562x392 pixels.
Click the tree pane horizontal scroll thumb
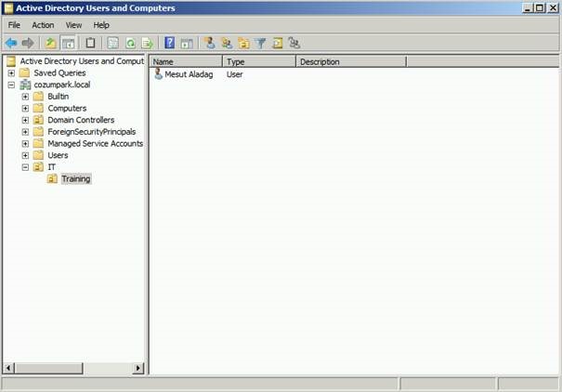(48, 368)
